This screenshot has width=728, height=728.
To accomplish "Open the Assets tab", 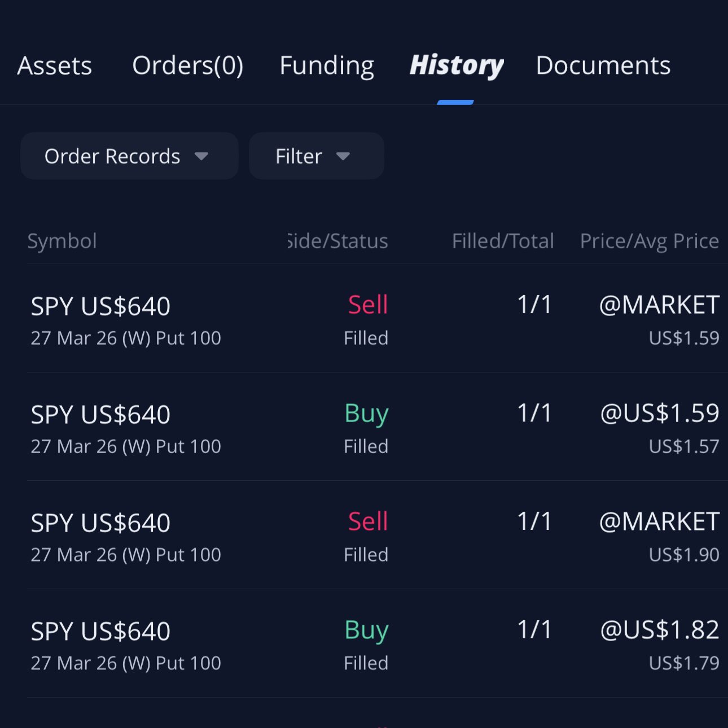I will click(x=55, y=65).
